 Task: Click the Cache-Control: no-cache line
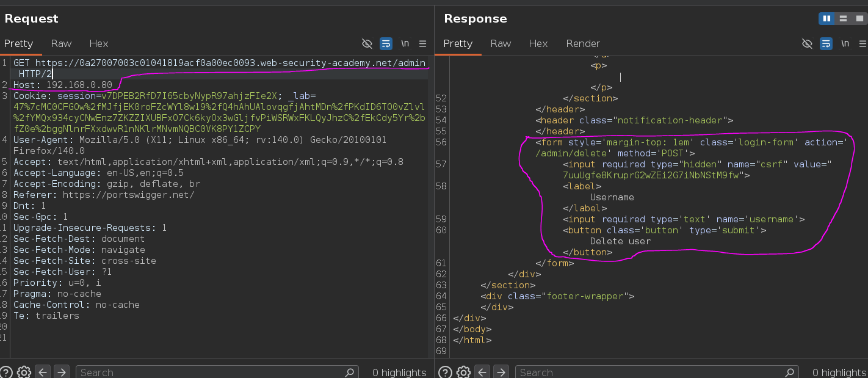pyautogui.click(x=76, y=305)
